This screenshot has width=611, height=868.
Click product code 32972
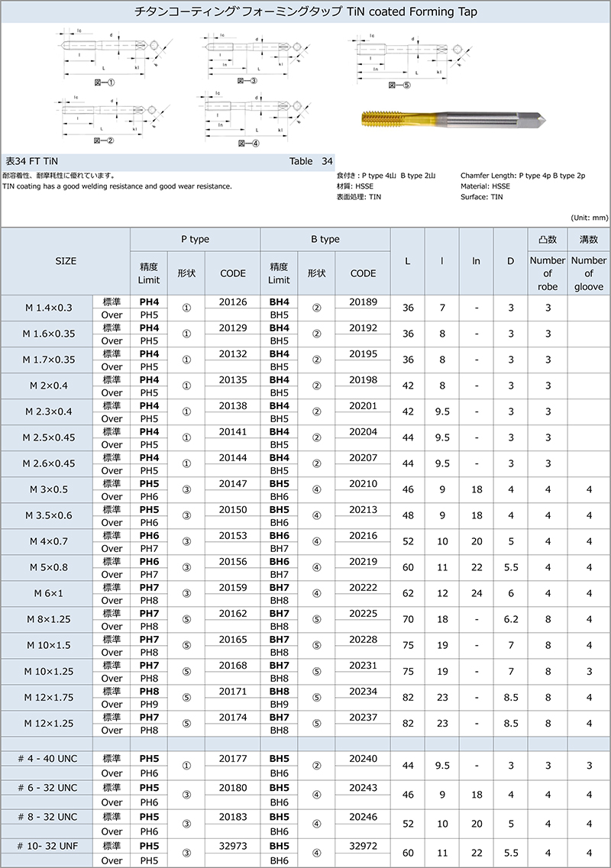click(x=363, y=846)
